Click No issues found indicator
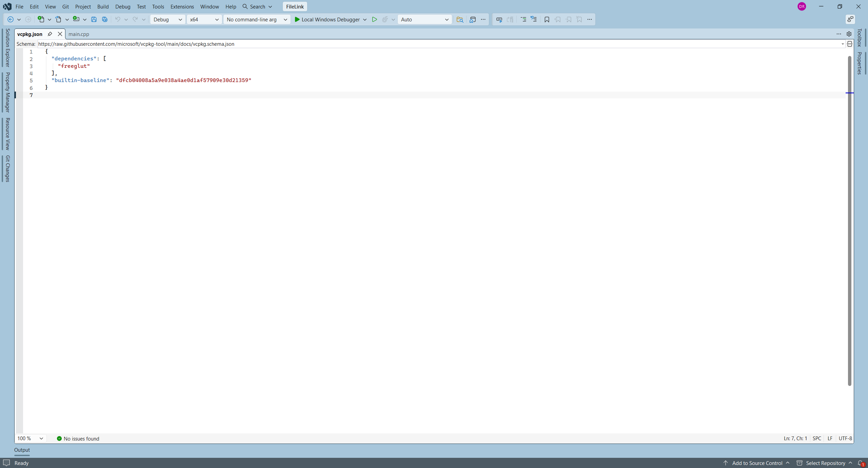Viewport: 868px width, 468px height. [x=78, y=438]
